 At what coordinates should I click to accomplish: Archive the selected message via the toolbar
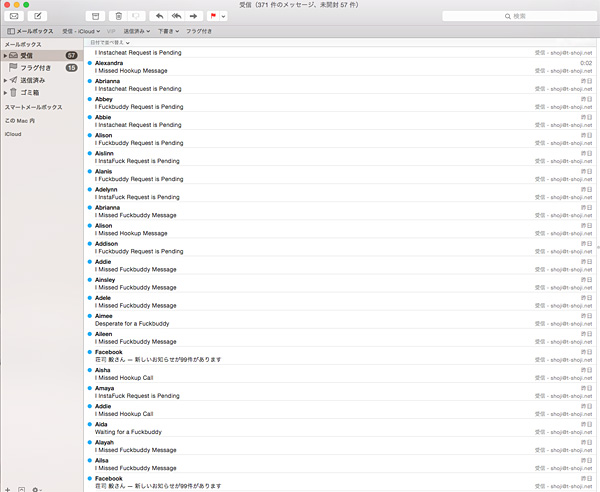(95, 16)
